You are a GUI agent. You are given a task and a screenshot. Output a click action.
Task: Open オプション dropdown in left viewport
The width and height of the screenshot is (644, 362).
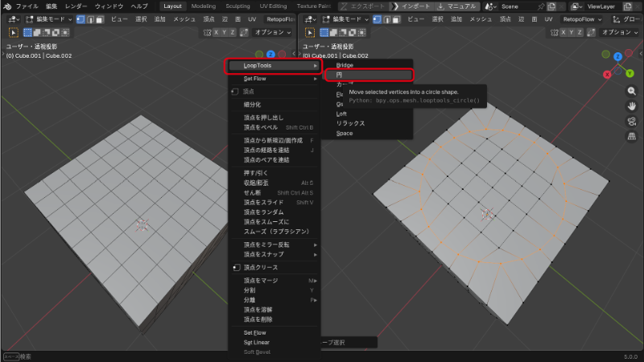pyautogui.click(x=272, y=32)
